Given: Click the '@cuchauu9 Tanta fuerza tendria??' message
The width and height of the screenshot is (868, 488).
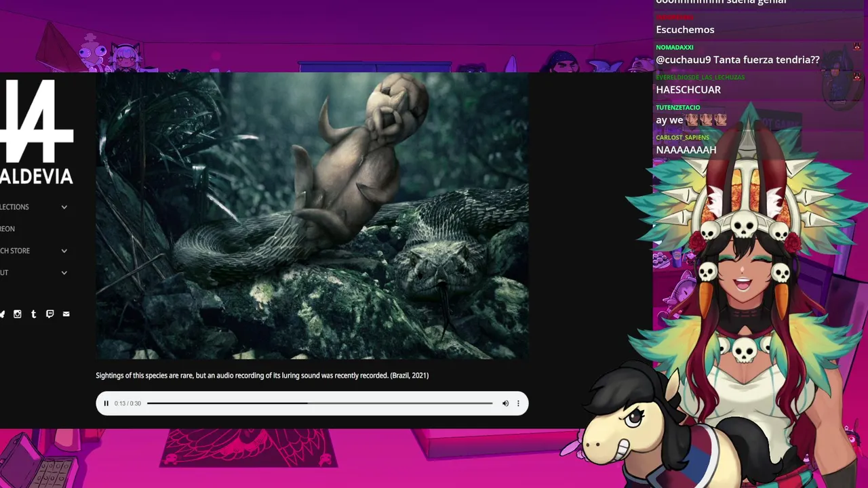Looking at the screenshot, I should pos(738,60).
